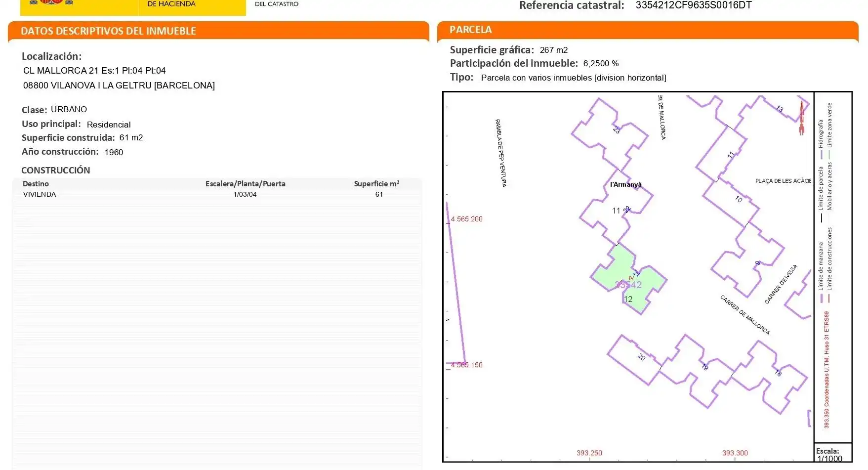Click the Escalera/Planta/Puerta column header
The width and height of the screenshot is (868, 470).
click(245, 184)
